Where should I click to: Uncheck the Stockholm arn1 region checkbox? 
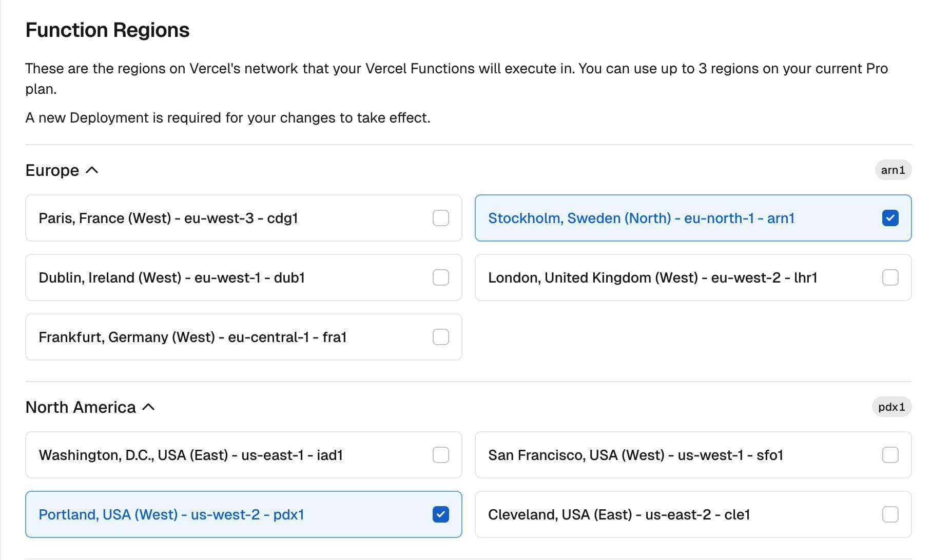pos(890,218)
